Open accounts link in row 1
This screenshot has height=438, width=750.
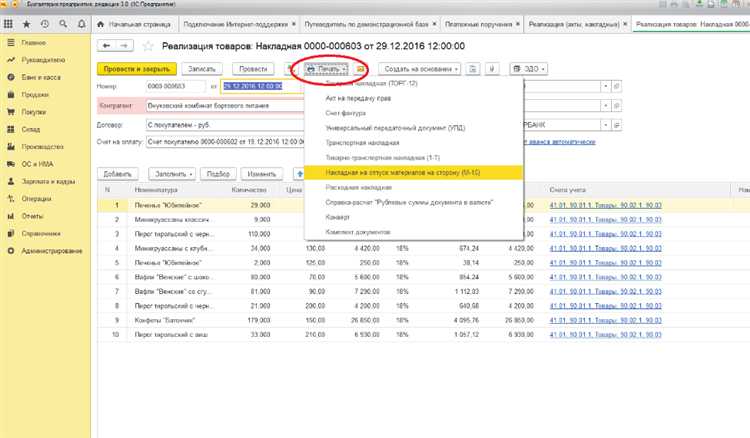coord(606,205)
